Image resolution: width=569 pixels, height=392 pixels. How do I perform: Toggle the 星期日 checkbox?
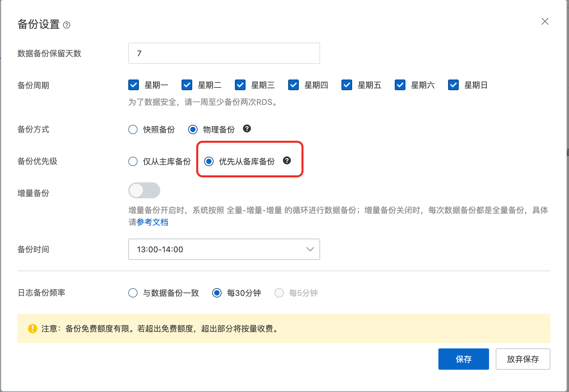coord(453,85)
